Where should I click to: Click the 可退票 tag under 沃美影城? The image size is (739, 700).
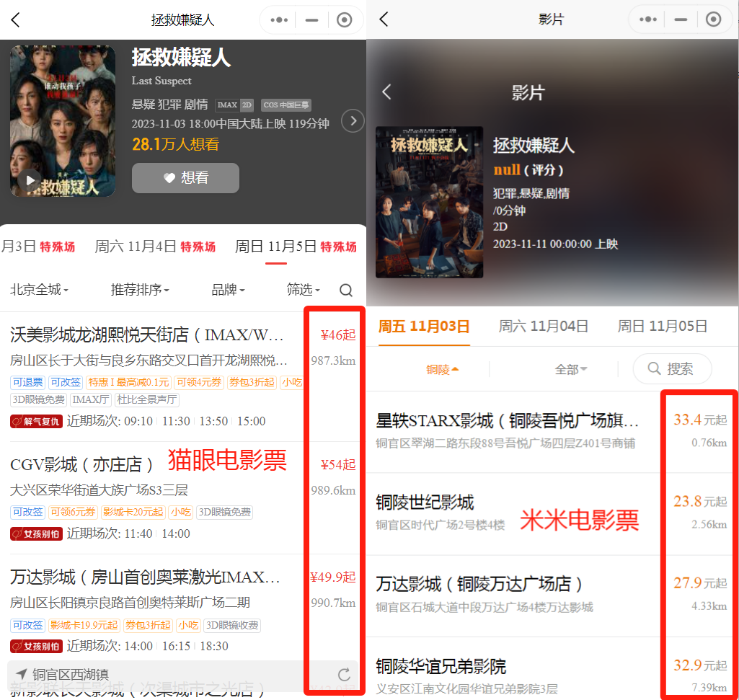(28, 382)
